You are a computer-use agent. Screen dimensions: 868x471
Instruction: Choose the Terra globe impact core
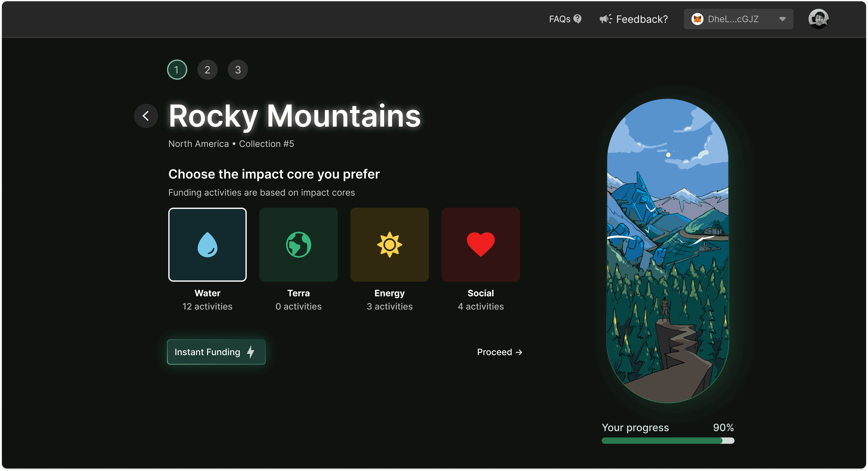coord(298,244)
